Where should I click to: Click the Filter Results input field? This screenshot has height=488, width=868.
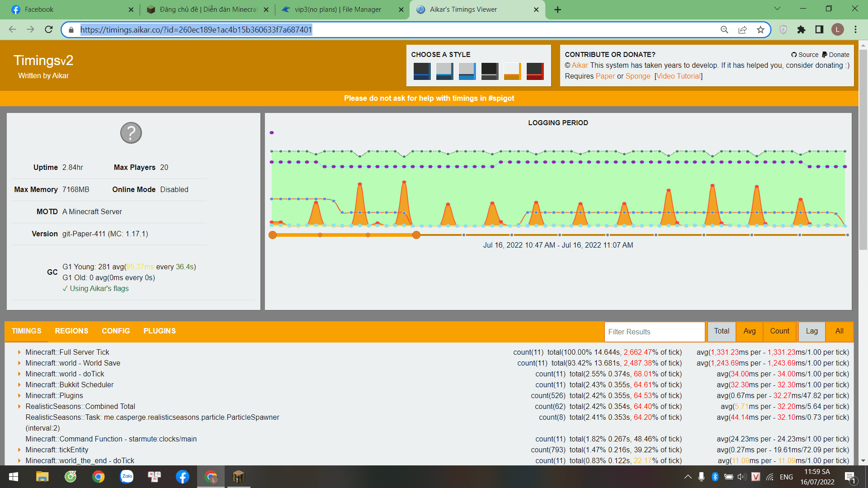[x=654, y=332]
